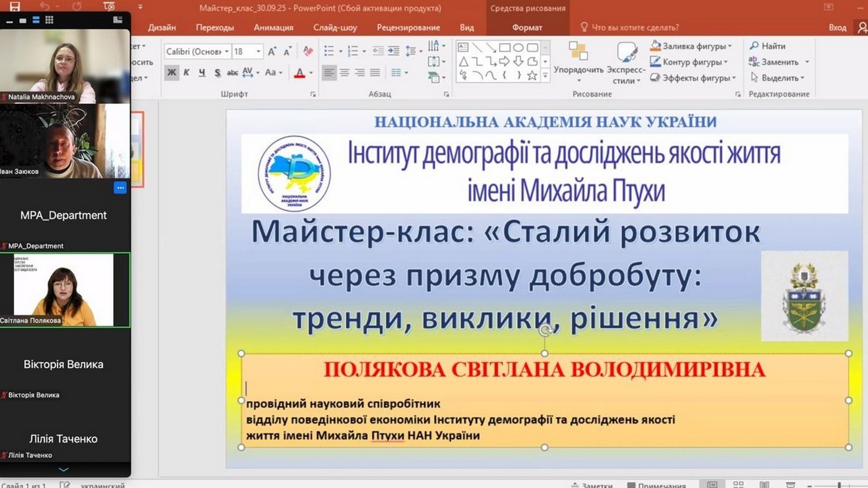Click the Найти (Find) button
868x488 pixels.
(767, 46)
